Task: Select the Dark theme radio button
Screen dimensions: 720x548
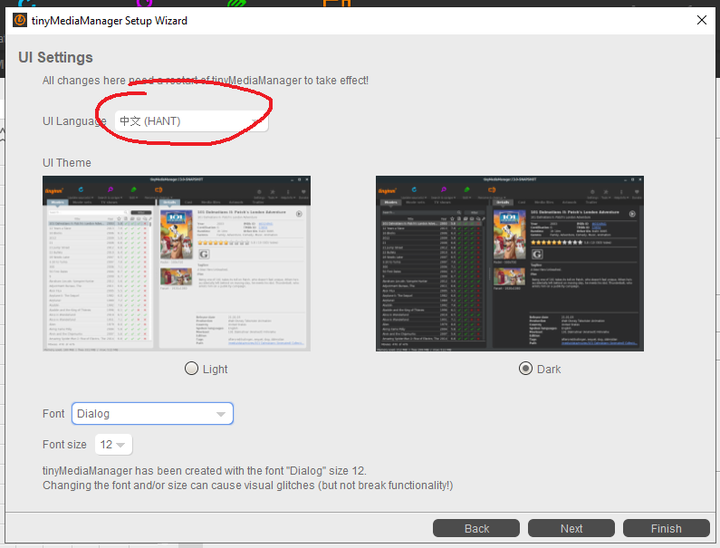Action: [x=526, y=368]
